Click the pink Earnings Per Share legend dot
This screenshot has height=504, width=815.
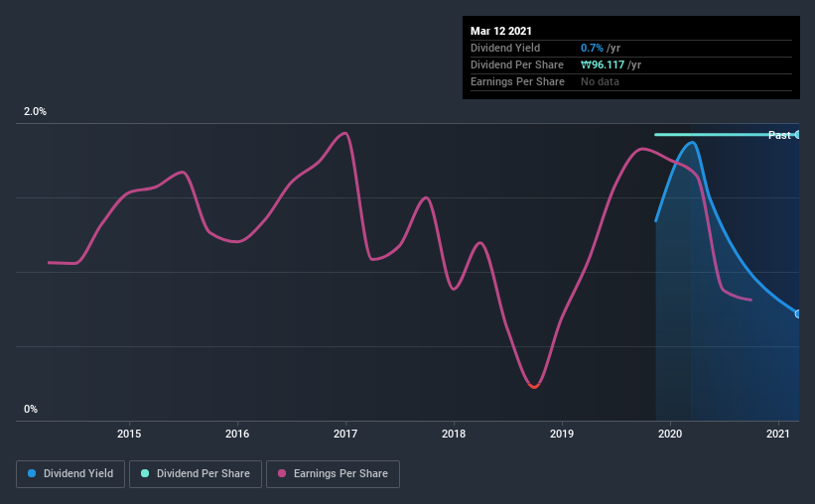click(x=282, y=473)
